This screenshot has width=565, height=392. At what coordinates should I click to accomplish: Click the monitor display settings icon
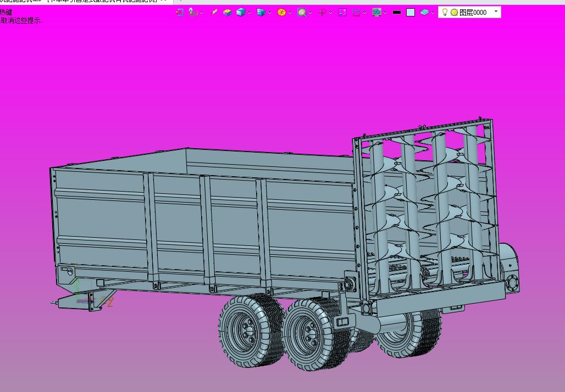tap(376, 12)
